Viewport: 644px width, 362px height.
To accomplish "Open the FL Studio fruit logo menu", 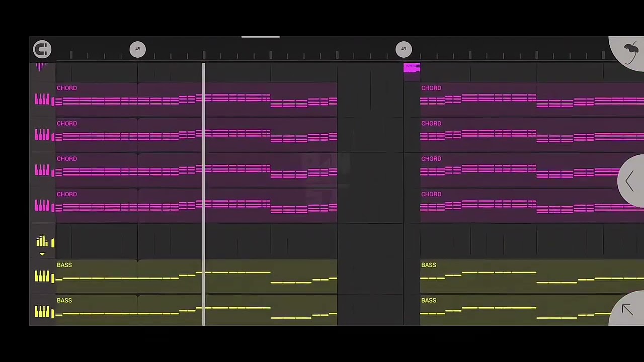I will click(629, 52).
